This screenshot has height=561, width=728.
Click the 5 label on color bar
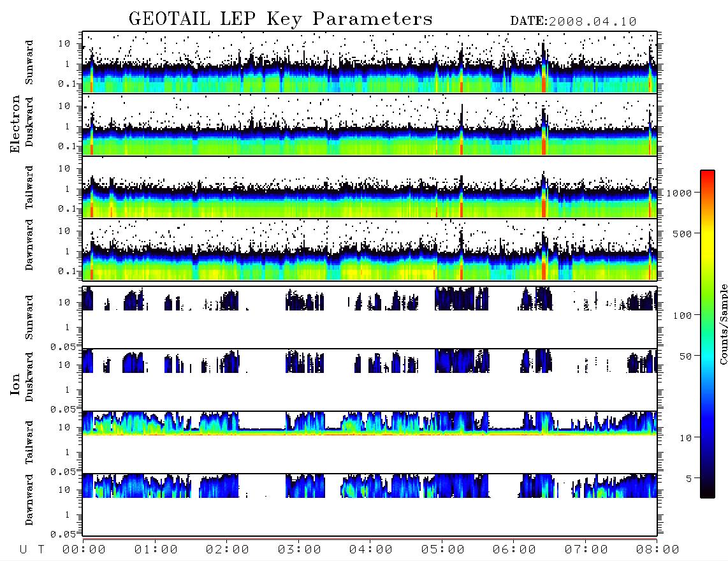pos(689,478)
